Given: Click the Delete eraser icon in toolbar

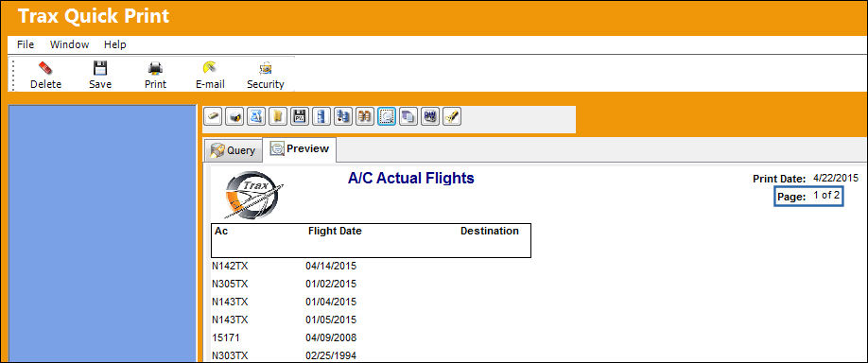Looking at the screenshot, I should pos(45,69).
